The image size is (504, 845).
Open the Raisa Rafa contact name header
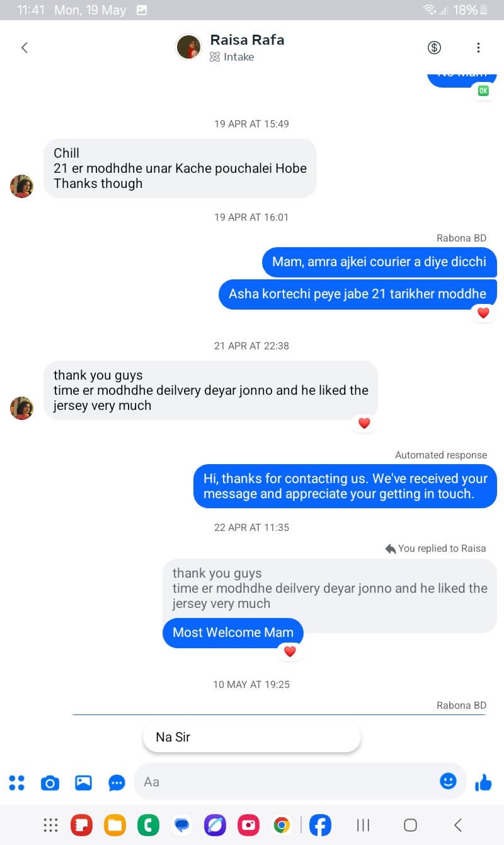click(x=247, y=40)
